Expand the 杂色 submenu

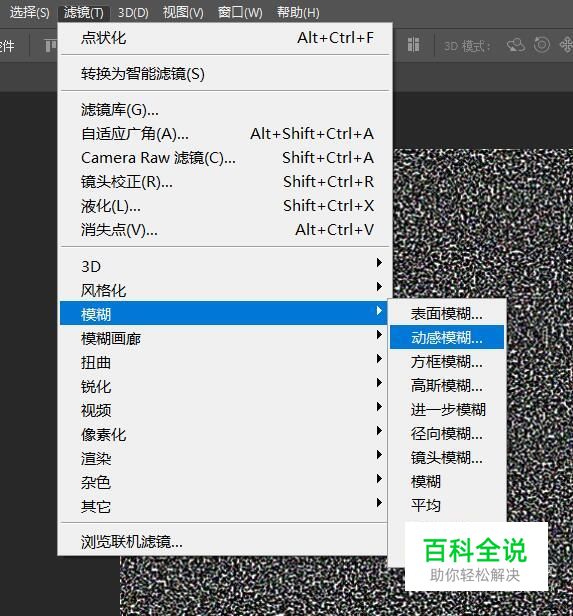pos(223,482)
